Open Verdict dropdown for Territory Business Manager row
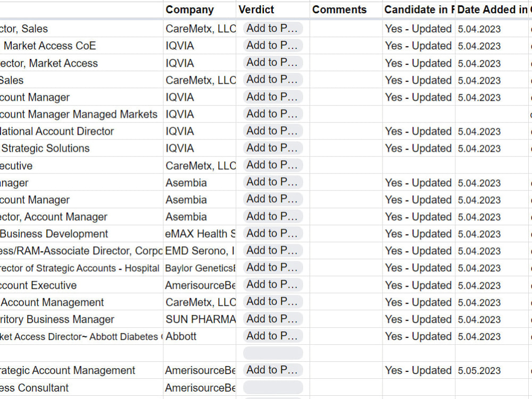Screen dimensions: 532x399 tap(273, 319)
